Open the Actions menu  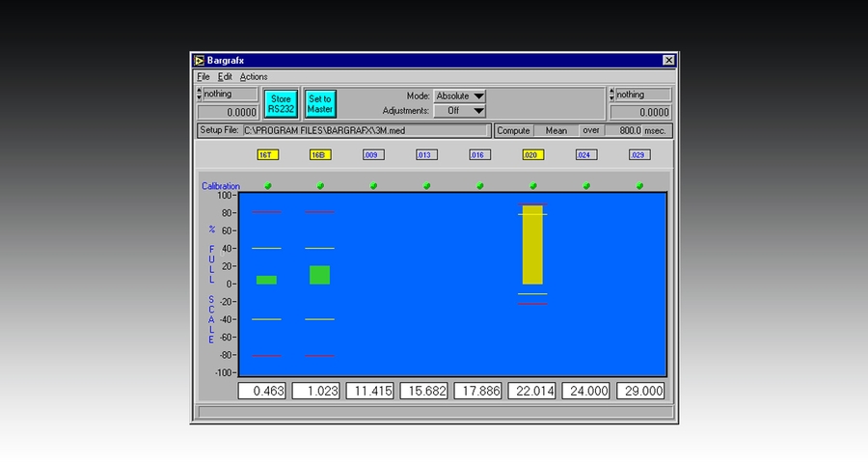tap(254, 77)
